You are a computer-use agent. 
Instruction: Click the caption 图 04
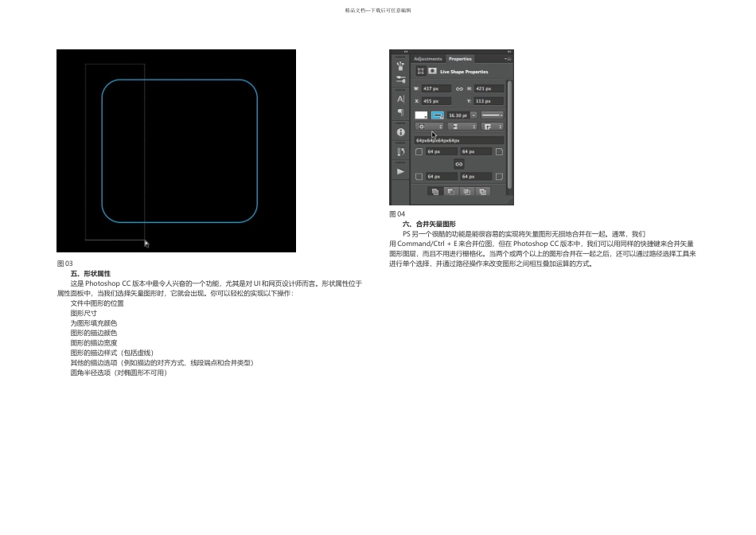(x=397, y=213)
